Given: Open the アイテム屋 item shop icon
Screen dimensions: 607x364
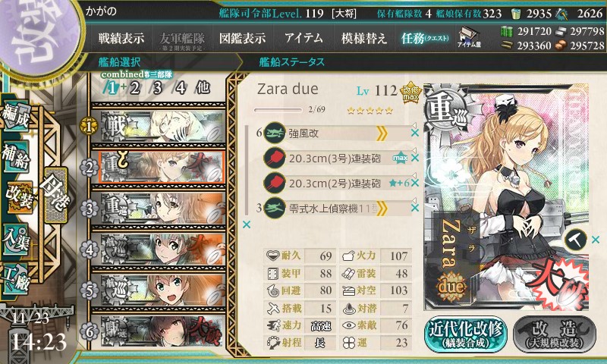Looking at the screenshot, I should tap(468, 38).
